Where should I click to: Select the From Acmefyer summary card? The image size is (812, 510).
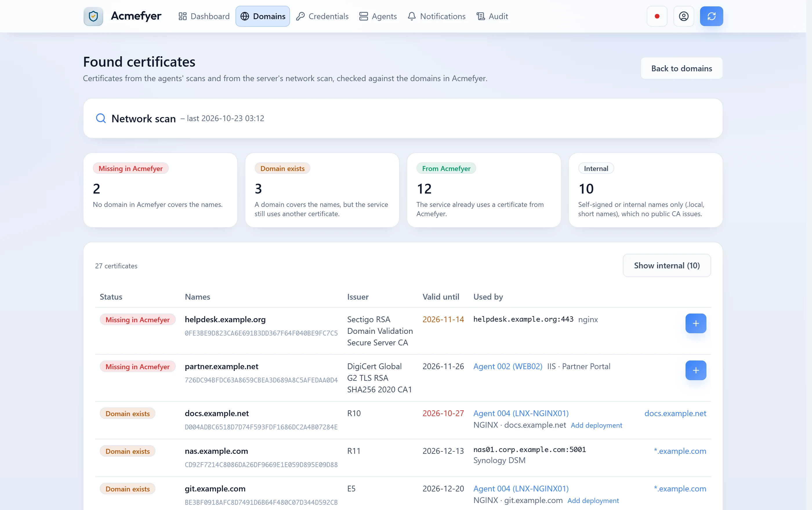483,190
